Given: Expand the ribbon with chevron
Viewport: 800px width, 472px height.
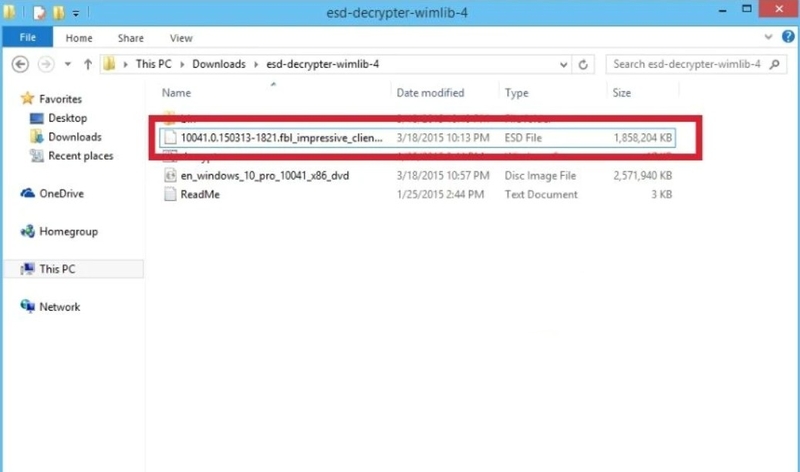Looking at the screenshot, I should [768, 37].
